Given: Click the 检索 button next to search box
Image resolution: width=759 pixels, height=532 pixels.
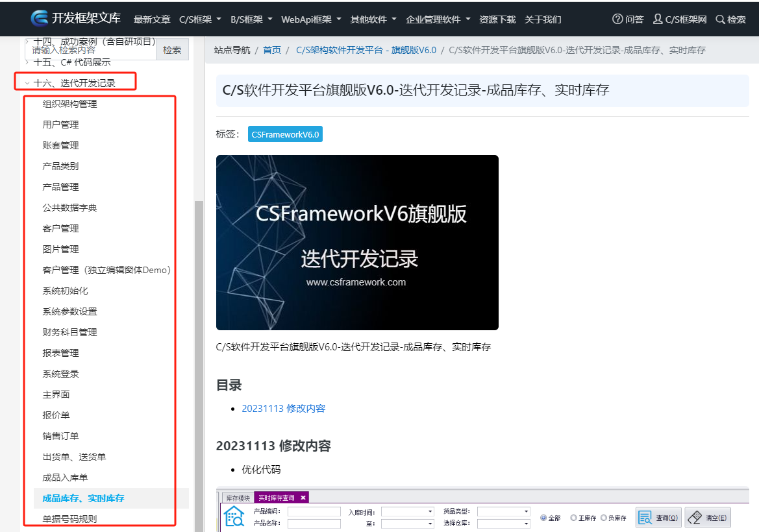Looking at the screenshot, I should click(171, 49).
